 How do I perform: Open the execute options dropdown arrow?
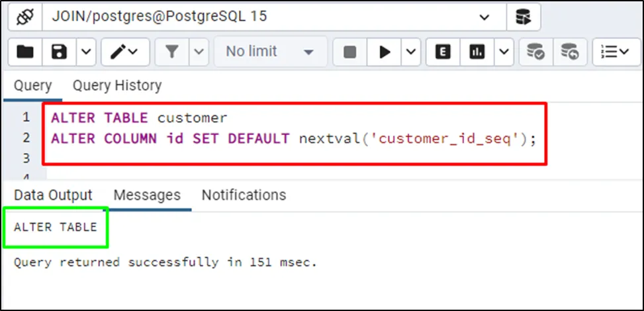point(410,52)
